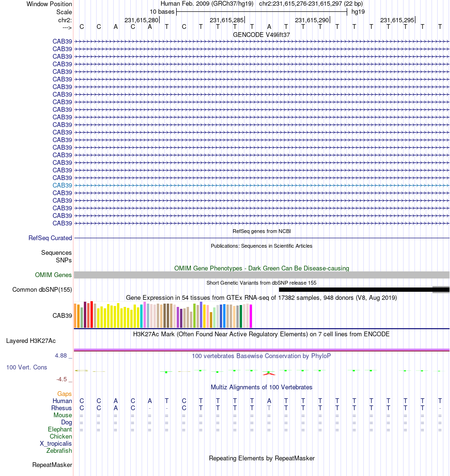Select the Zebrafish alignment row label
450x476 pixels.
coord(59,450)
